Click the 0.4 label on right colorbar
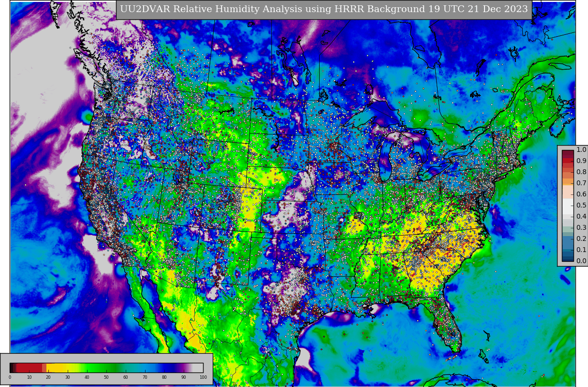Screen dimensions: 588x387 click(x=581, y=217)
